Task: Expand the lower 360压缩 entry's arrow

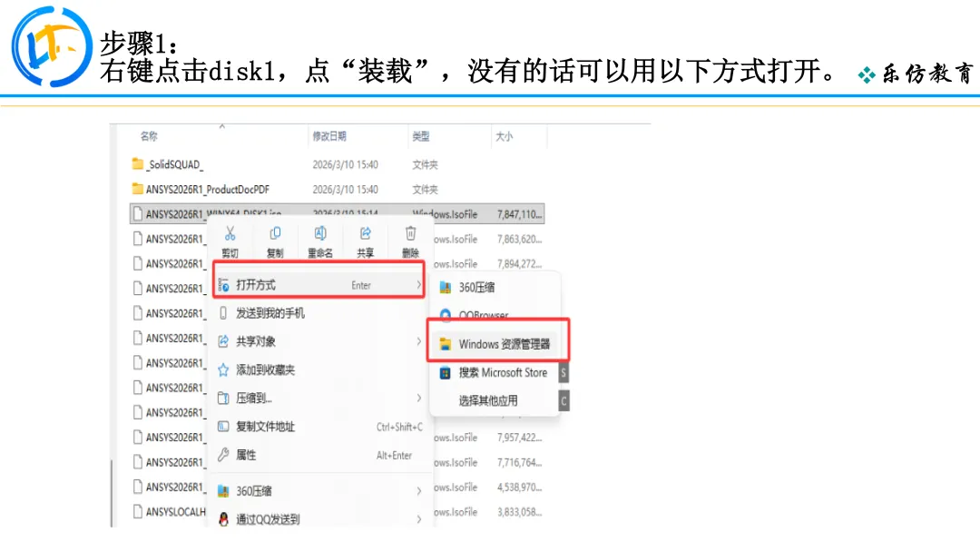Action: 418,491
